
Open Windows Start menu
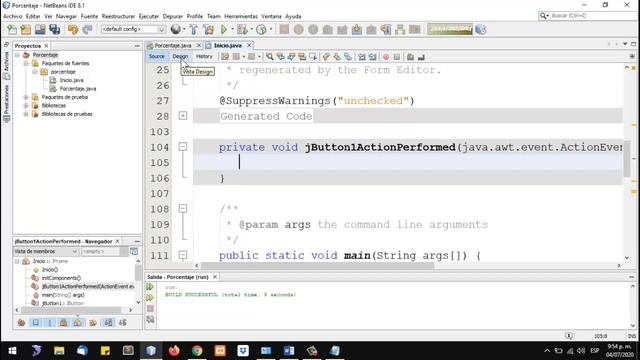tap(12, 351)
